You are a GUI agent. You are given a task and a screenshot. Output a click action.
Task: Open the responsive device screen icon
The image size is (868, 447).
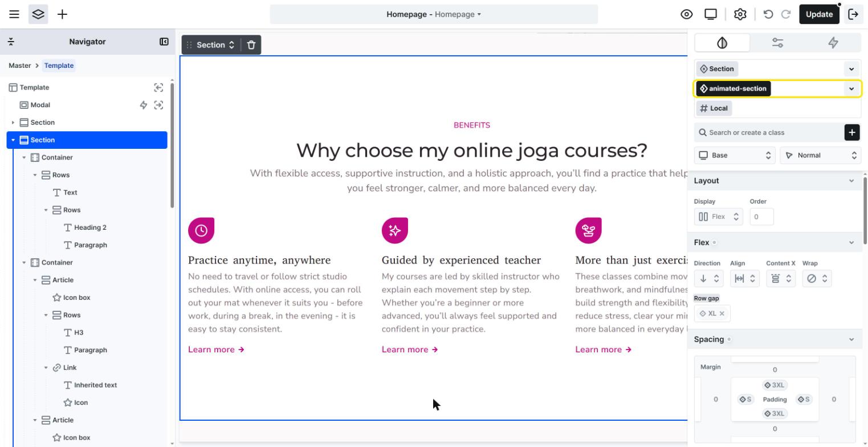click(711, 14)
